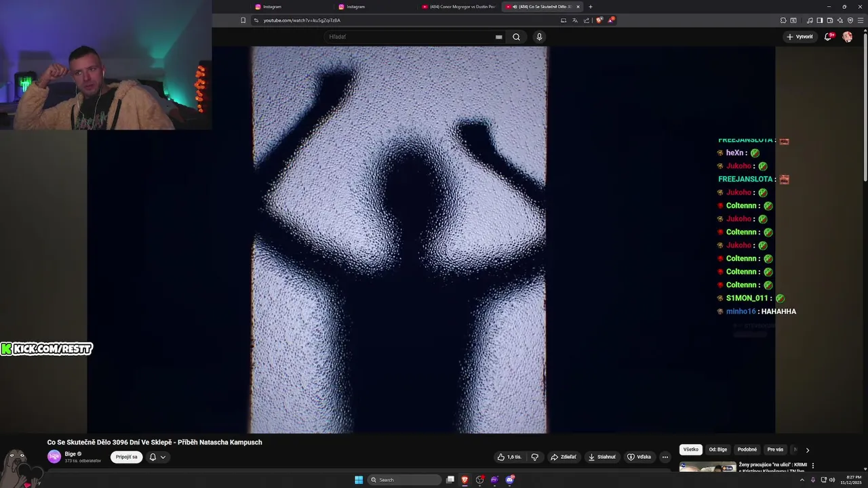Screen dimensions: 868x488
Task: Open the extensions puzzle icon
Action: pos(783,20)
